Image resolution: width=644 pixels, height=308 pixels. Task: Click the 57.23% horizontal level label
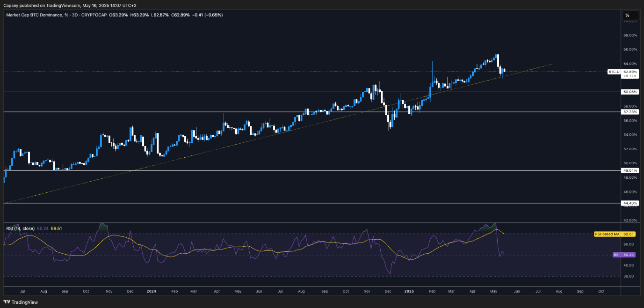630,112
